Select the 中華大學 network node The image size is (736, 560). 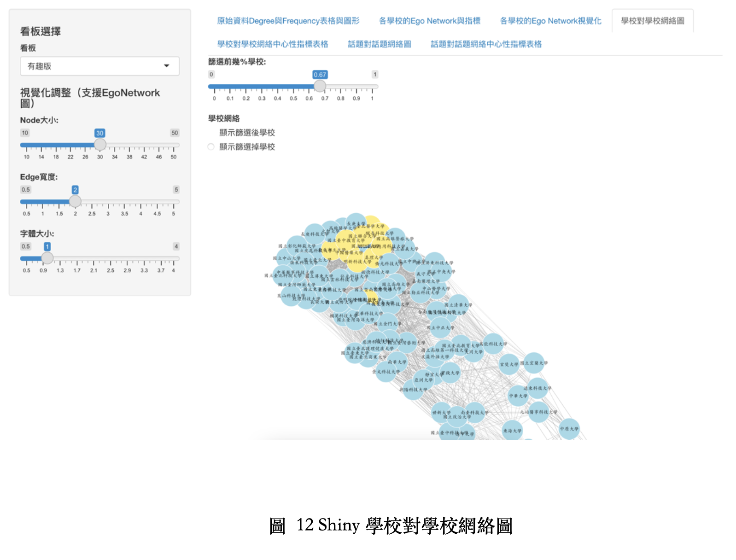(518, 396)
